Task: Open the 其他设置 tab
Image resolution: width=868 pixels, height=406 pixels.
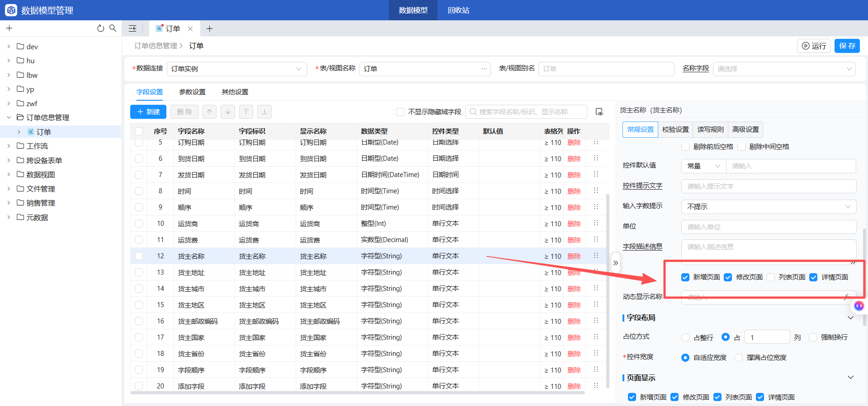Action: pos(235,92)
